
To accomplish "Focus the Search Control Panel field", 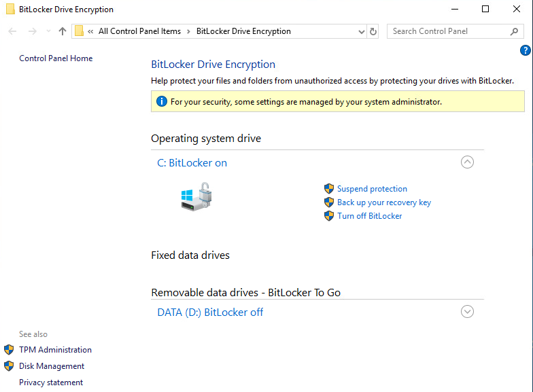I will point(455,31).
